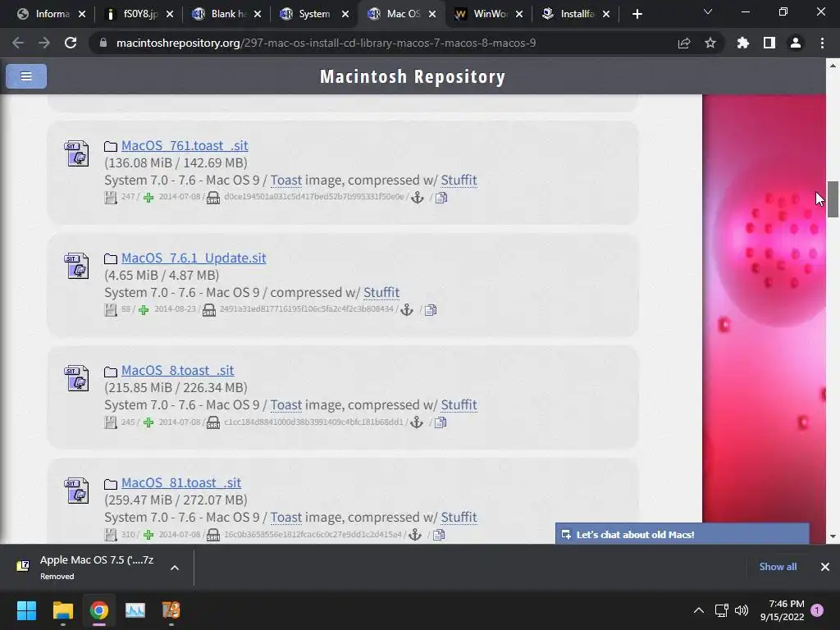
Task: Switch to the Blank tab
Action: coord(226,14)
